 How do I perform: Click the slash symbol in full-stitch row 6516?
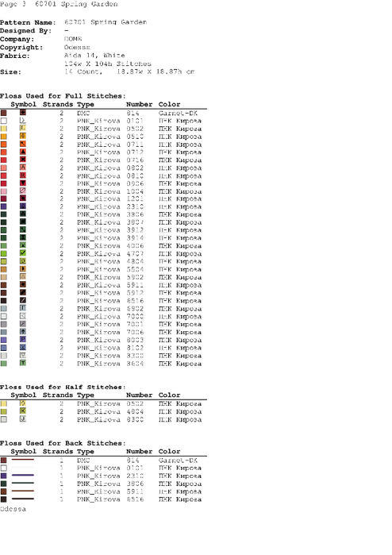tap(23, 300)
